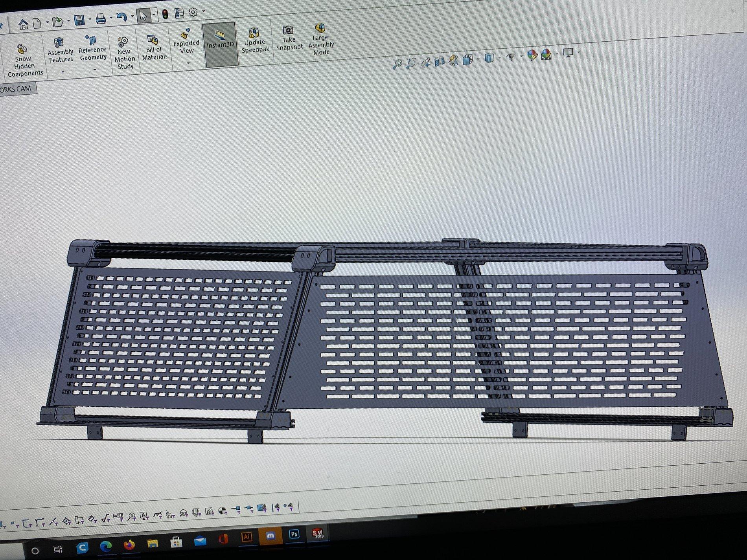Activate the Select arrow cursor tool
The height and width of the screenshot is (560, 747).
pos(143,16)
